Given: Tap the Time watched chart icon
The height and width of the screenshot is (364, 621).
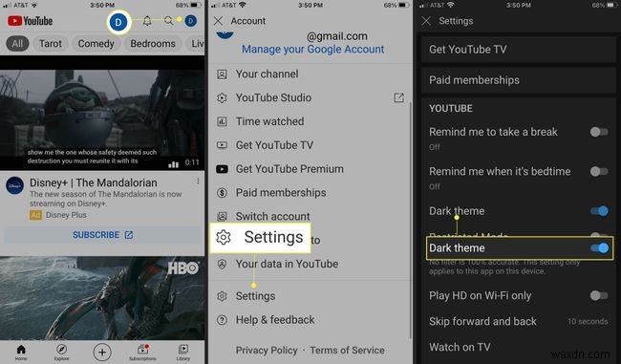Looking at the screenshot, I should pos(223,121).
